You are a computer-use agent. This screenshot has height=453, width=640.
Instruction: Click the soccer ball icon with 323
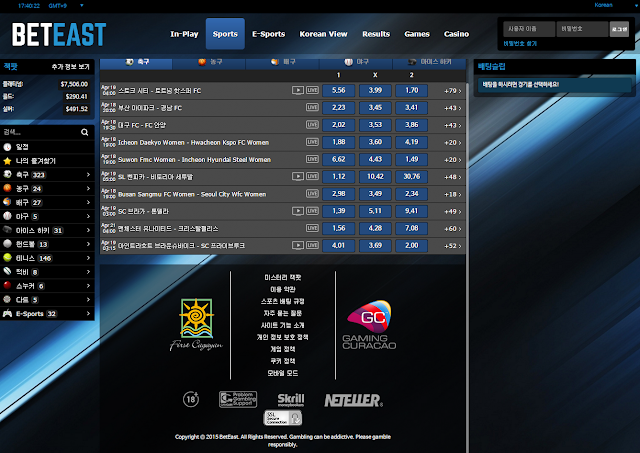coord(7,175)
